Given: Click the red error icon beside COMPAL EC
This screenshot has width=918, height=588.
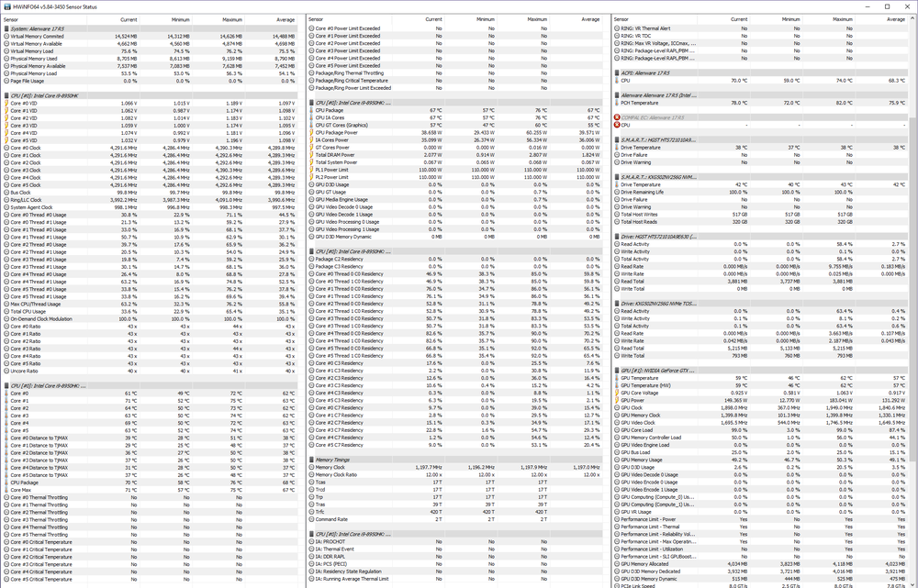Looking at the screenshot, I should tap(617, 117).
